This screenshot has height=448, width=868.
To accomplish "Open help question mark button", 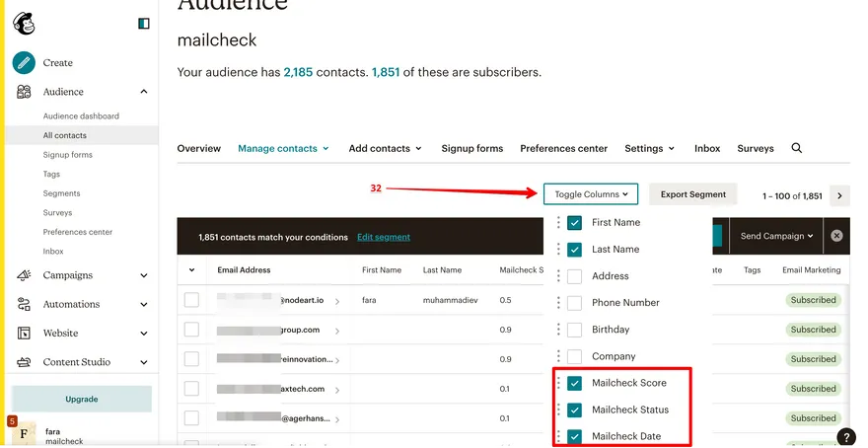I will point(846,436).
